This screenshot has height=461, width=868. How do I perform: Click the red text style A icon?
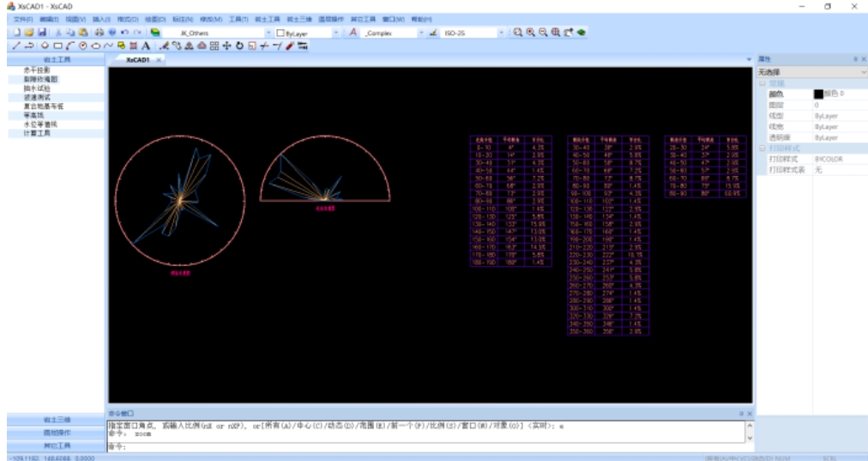pos(353,33)
